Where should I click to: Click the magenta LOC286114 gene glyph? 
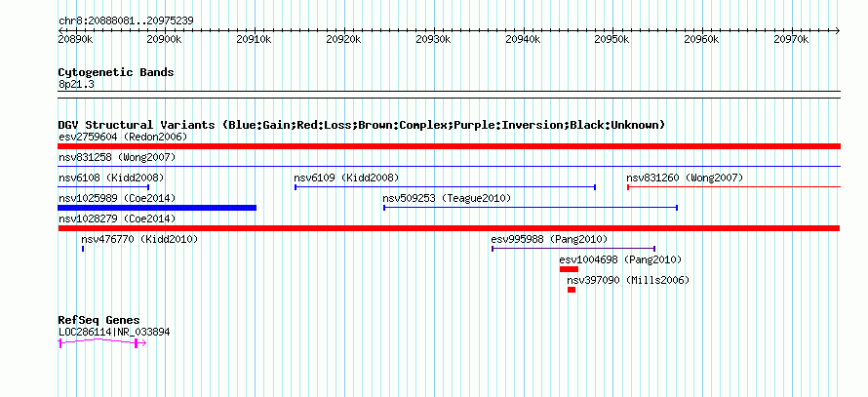pyautogui.click(x=102, y=343)
